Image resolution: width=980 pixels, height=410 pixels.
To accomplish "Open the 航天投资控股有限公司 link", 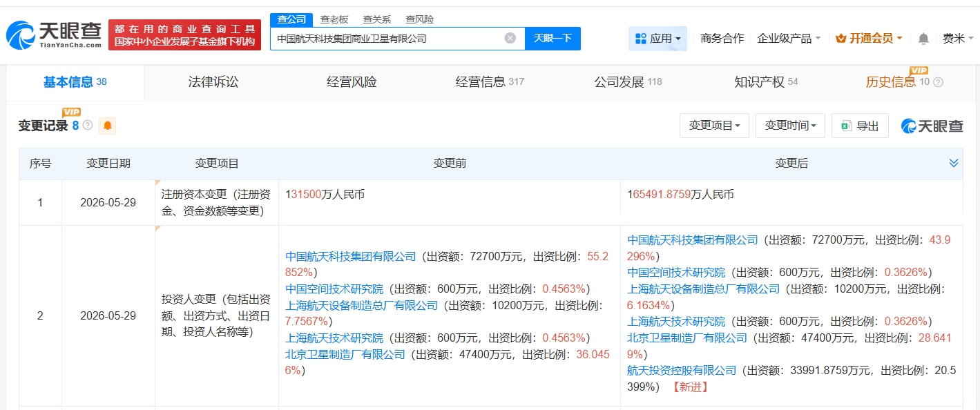I will pyautogui.click(x=682, y=370).
